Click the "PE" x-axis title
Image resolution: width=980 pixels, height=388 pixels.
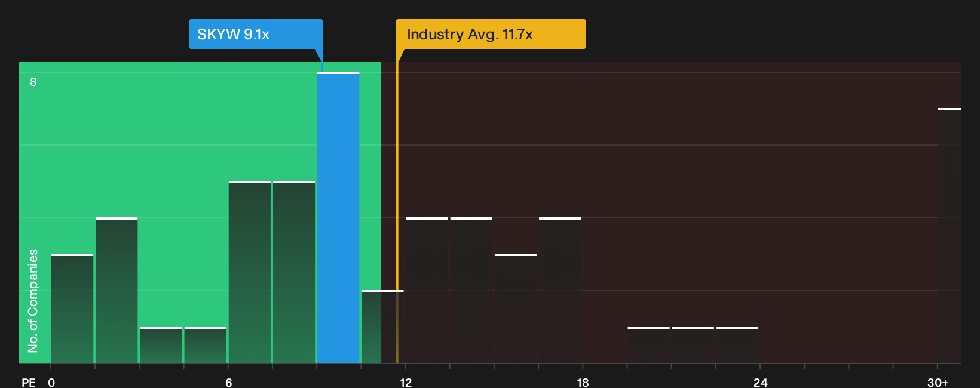point(29,383)
